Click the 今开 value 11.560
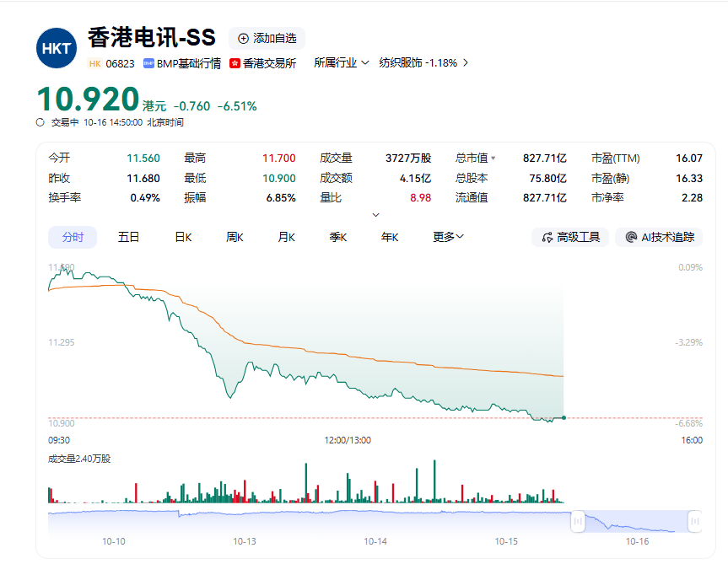 [x=143, y=158]
